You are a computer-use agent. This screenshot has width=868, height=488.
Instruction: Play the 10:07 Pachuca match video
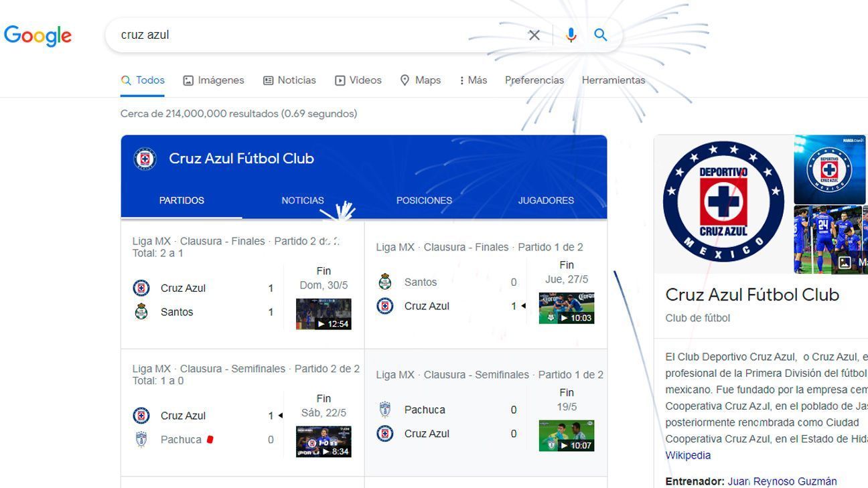567,436
